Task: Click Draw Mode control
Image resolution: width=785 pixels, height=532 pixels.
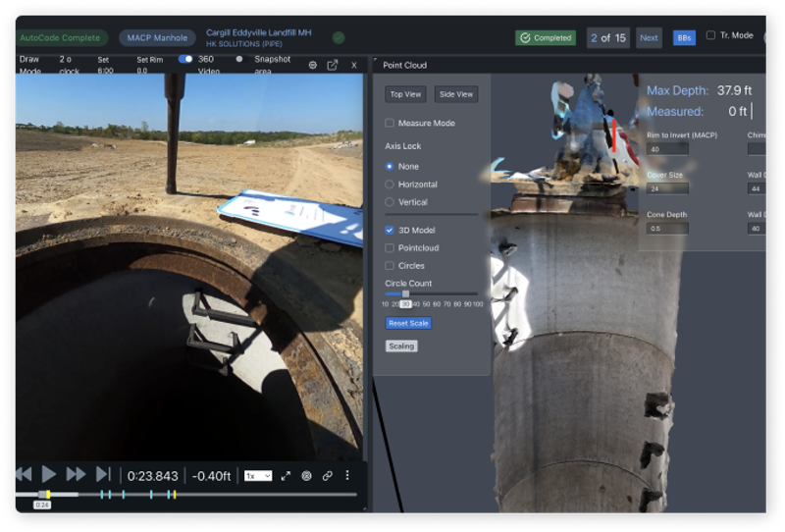Action: pyautogui.click(x=30, y=65)
